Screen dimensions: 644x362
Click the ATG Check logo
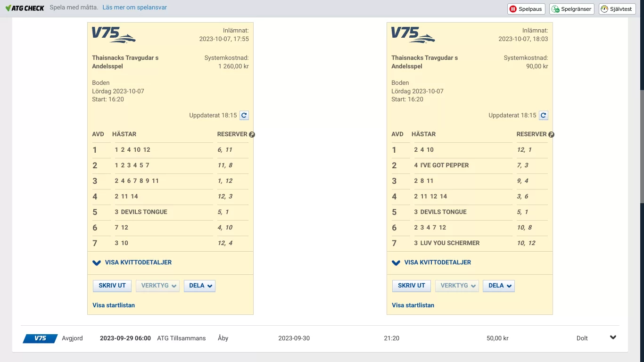(x=25, y=8)
